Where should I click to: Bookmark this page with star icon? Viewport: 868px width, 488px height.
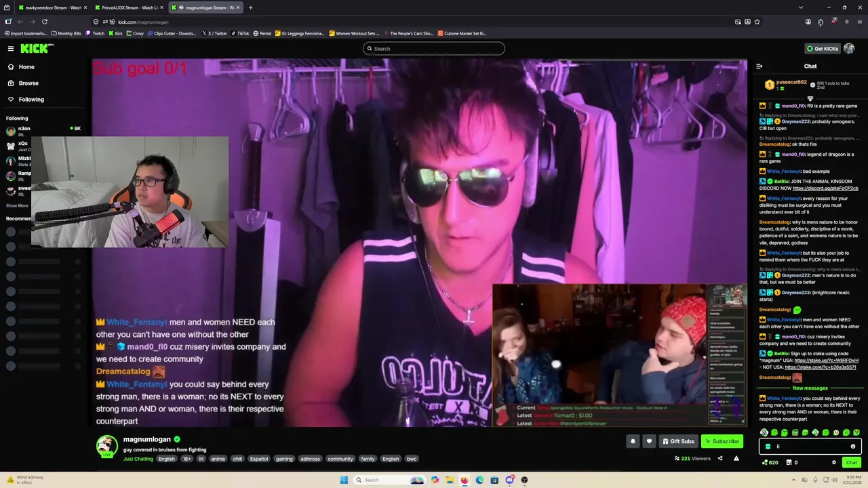pyautogui.click(x=757, y=22)
